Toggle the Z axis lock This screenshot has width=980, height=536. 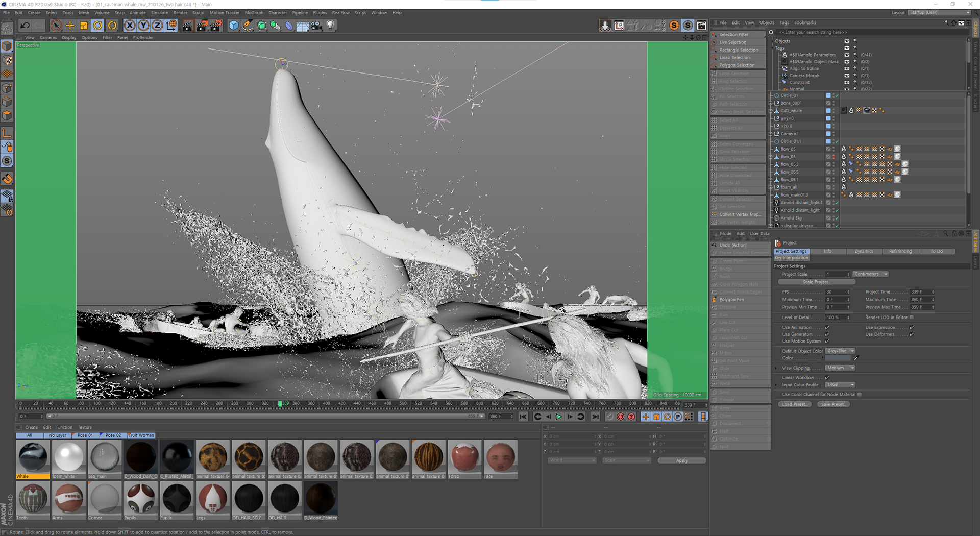tap(158, 26)
